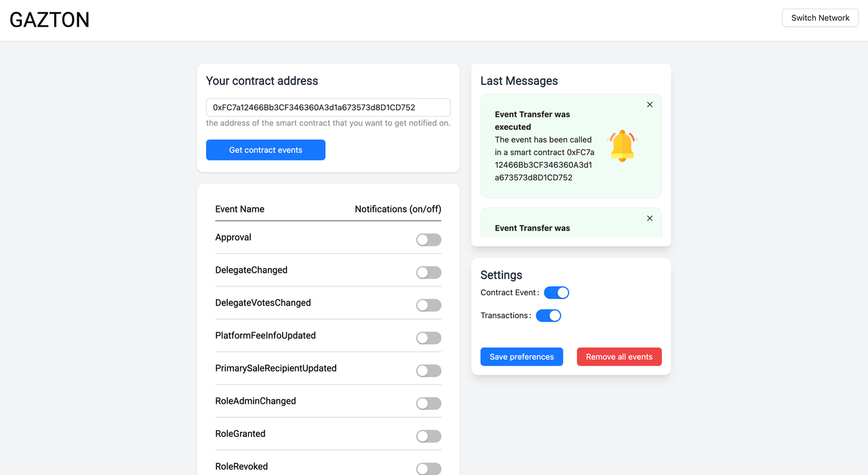Focus the contract address input field
The height and width of the screenshot is (475, 868).
point(328,107)
